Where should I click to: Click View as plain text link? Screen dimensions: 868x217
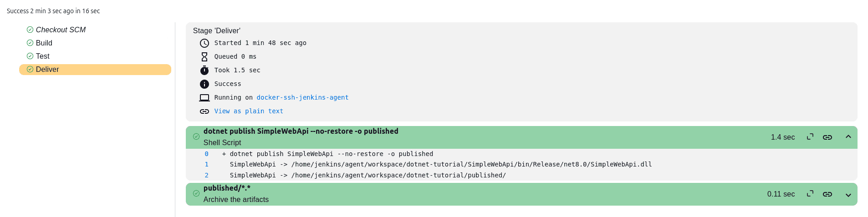coord(249,111)
